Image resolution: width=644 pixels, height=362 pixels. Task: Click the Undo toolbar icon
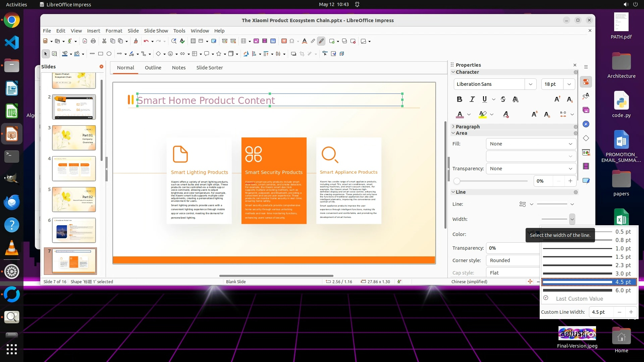pyautogui.click(x=146, y=41)
